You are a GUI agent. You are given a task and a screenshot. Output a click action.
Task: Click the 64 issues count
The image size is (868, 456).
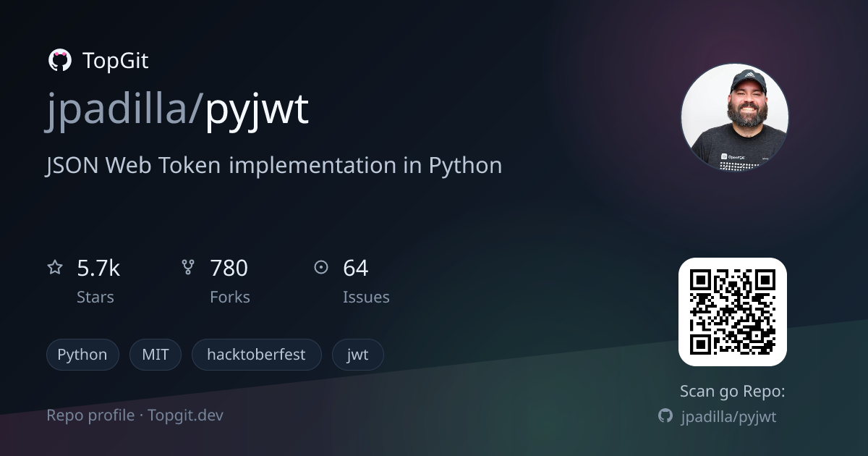coord(356,269)
